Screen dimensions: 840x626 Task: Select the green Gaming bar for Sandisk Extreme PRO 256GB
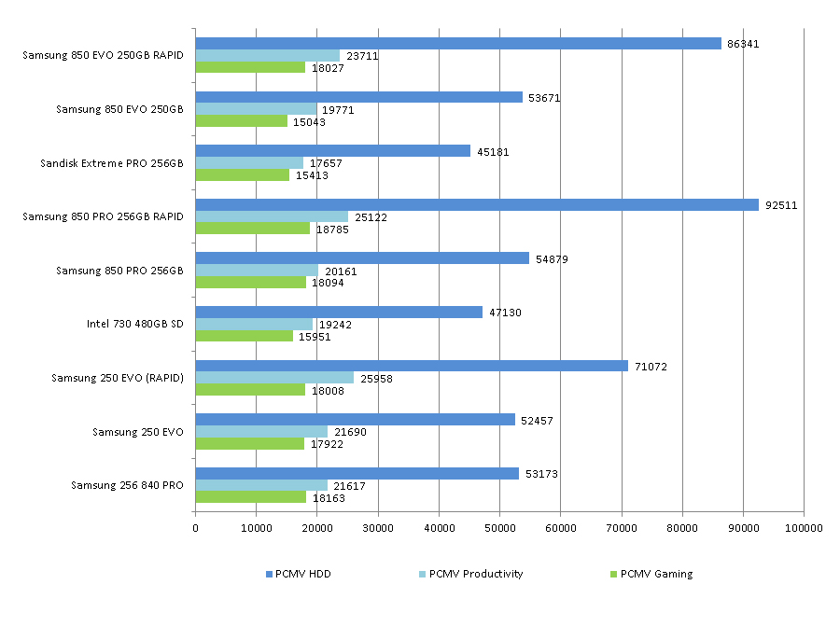[243, 175]
